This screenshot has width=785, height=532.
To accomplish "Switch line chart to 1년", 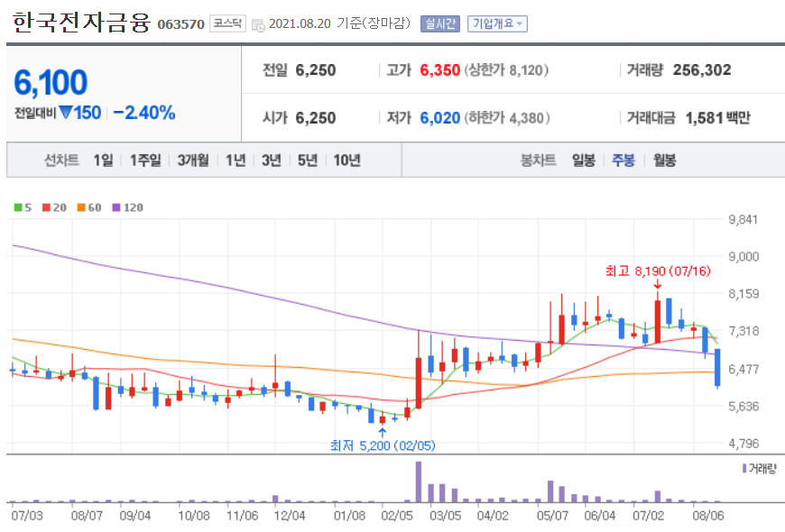I will pos(235,161).
